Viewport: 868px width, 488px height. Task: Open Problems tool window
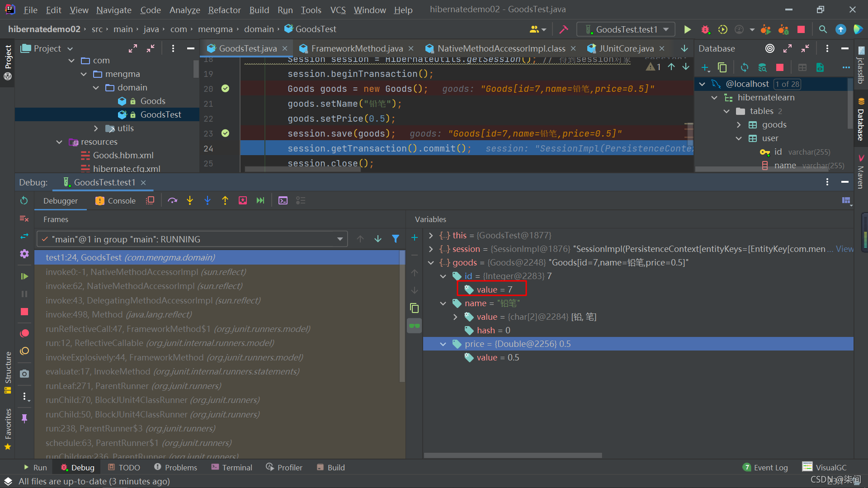click(175, 467)
